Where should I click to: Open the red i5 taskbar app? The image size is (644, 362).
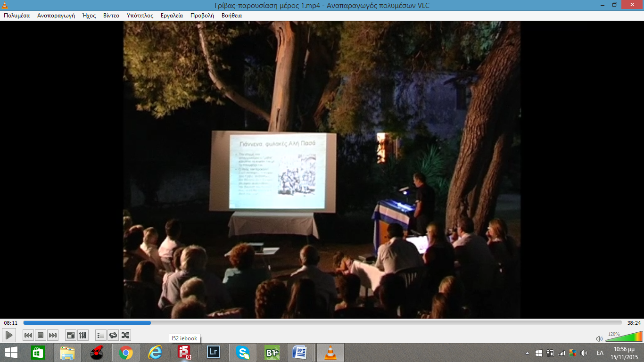pyautogui.click(x=184, y=353)
